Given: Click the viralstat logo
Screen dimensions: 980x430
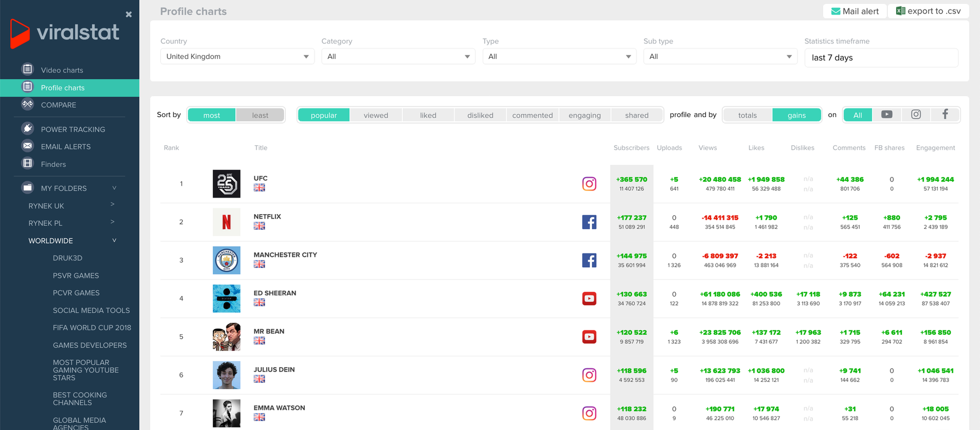Looking at the screenshot, I should [64, 33].
